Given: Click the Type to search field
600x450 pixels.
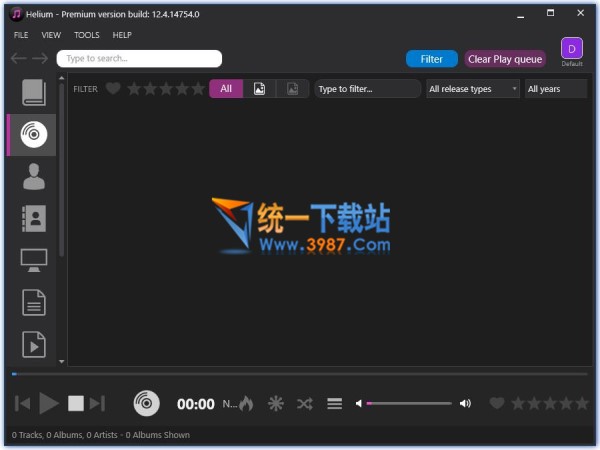Looking at the screenshot, I should 139,59.
